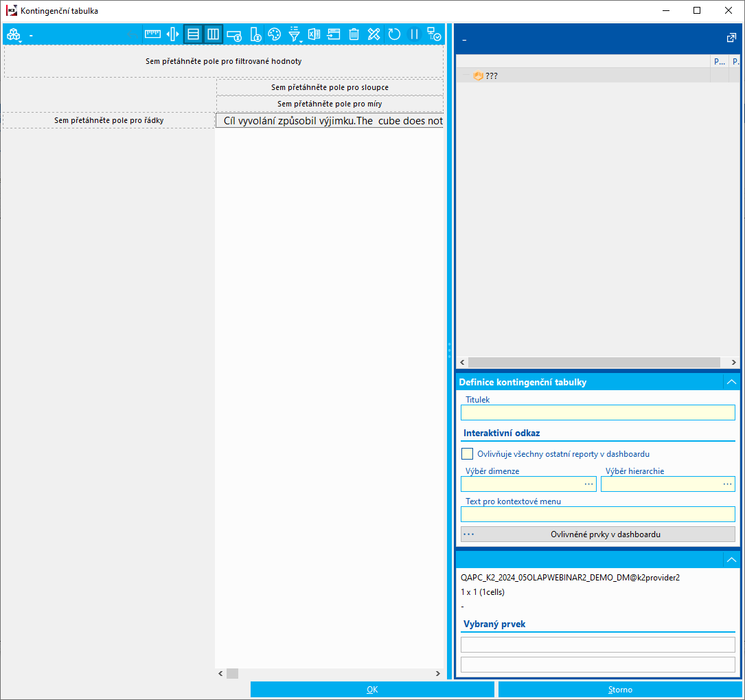Click the ruler measure icon
This screenshot has width=745, height=700.
(152, 34)
